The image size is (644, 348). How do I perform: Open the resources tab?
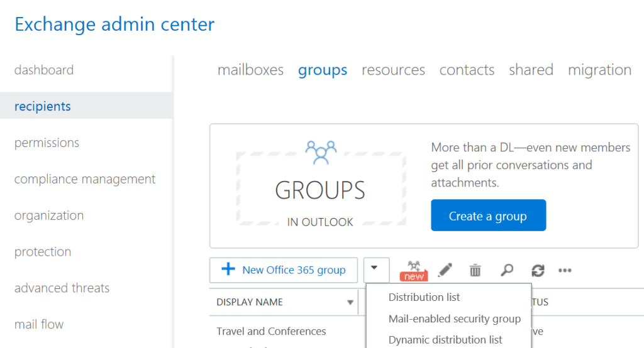click(393, 70)
